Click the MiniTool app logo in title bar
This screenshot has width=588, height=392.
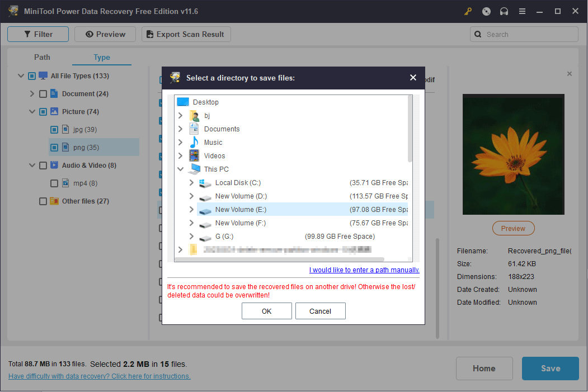(x=13, y=11)
